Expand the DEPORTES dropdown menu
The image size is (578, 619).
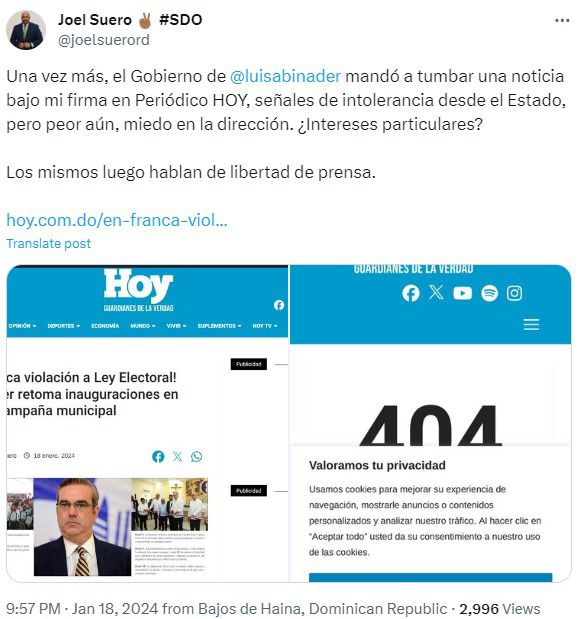click(x=64, y=326)
